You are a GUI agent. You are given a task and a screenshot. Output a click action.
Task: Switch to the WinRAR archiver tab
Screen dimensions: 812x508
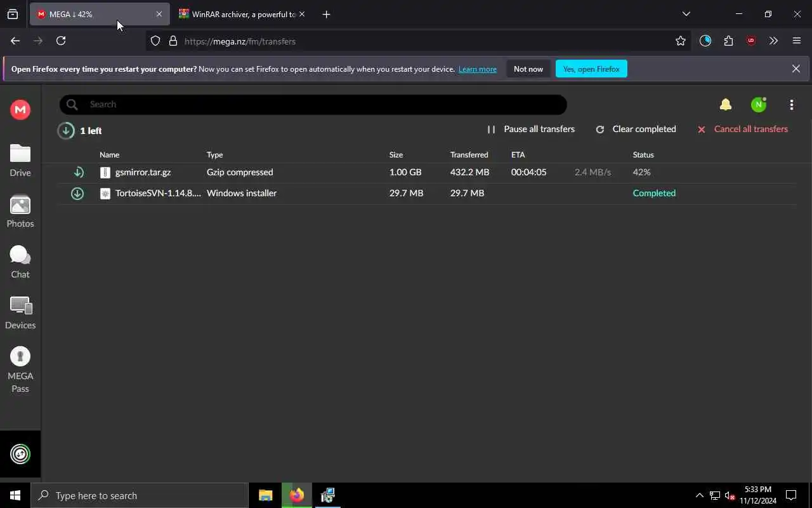pyautogui.click(x=243, y=14)
